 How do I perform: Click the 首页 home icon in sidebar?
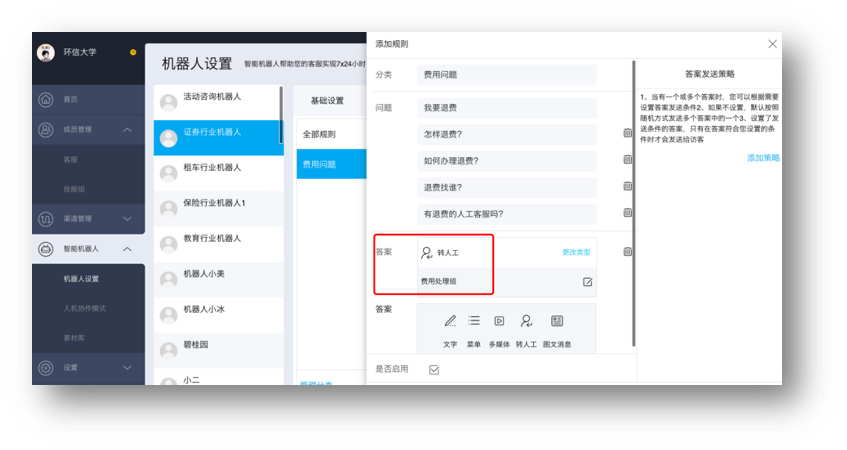46,99
